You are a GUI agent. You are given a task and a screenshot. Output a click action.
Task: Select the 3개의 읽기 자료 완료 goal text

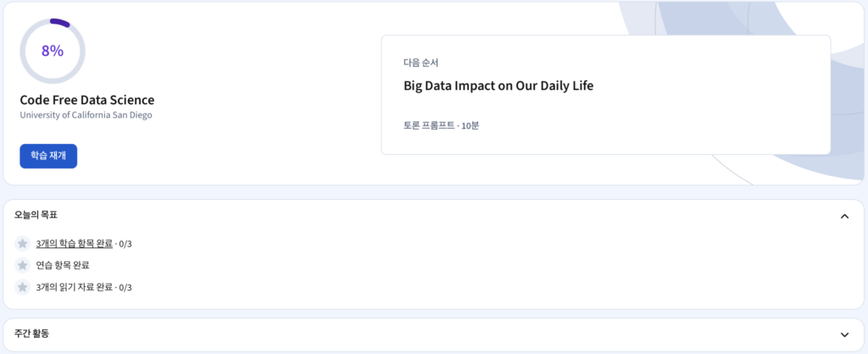[75, 287]
